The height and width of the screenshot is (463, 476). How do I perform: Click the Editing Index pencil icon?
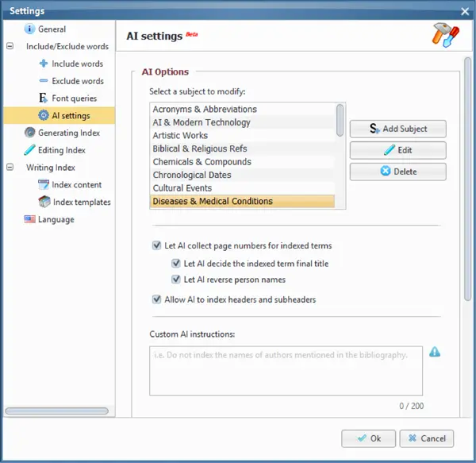tap(30, 150)
